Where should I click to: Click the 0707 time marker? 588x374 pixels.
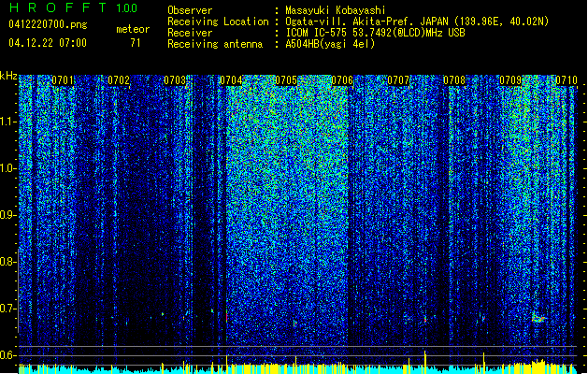tap(398, 80)
